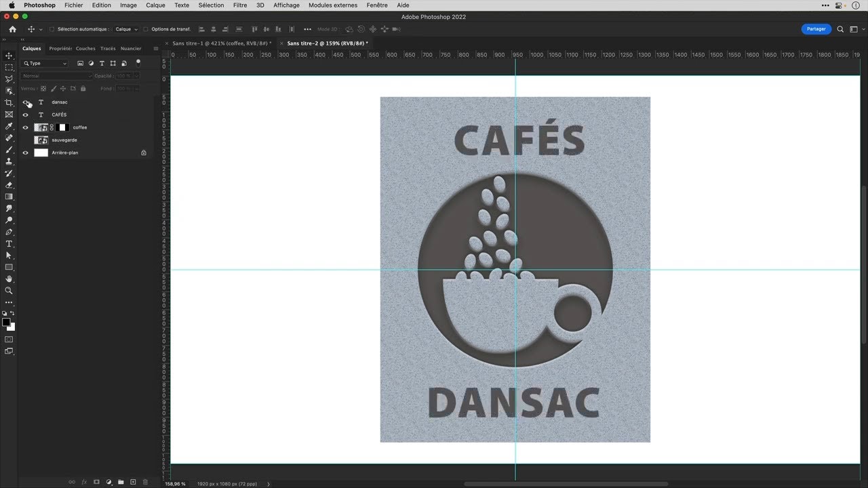
Task: Select the Brush tool
Action: [x=9, y=150]
